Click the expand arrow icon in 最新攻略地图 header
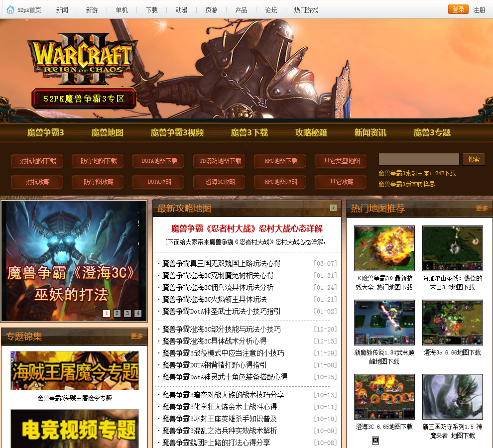493x448 pixels. tap(333, 208)
